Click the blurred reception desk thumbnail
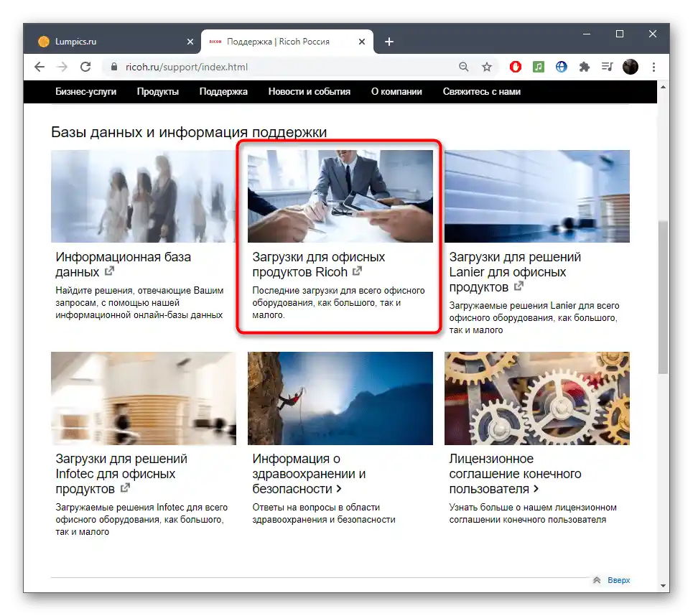Viewport: 693px width, 616px height. 143,398
